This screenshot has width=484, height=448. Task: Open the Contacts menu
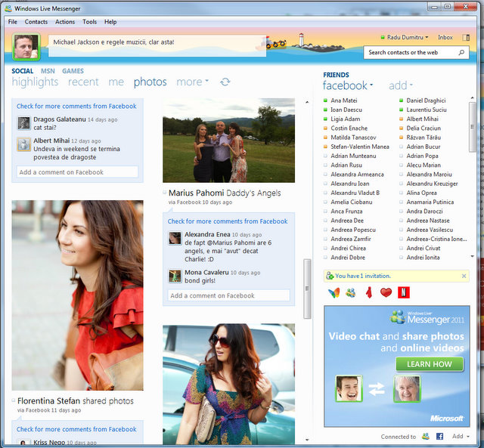click(36, 22)
